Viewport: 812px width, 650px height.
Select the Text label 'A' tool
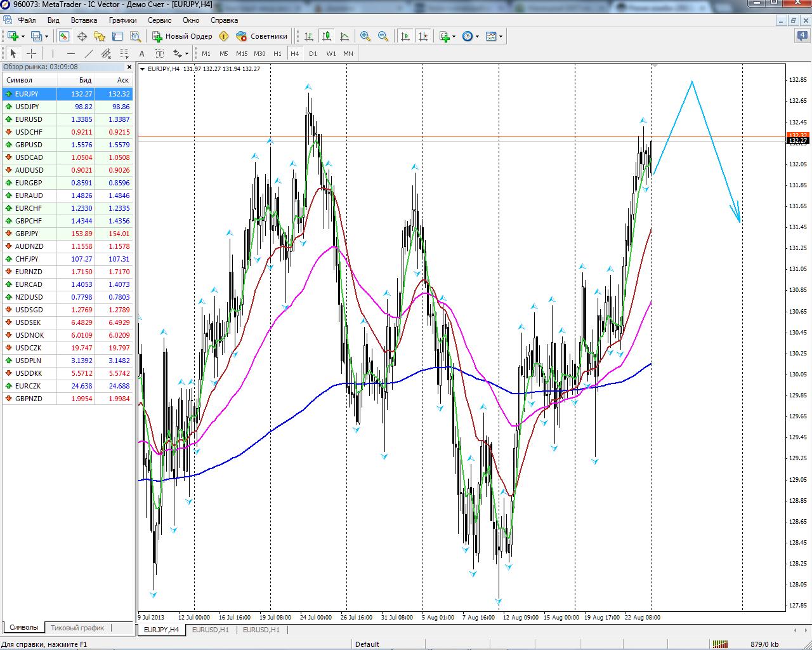[x=141, y=54]
